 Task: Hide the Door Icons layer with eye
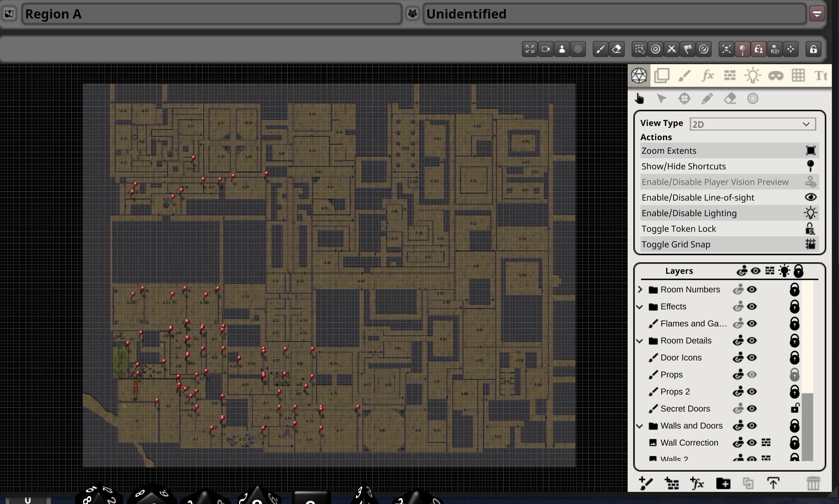click(752, 358)
